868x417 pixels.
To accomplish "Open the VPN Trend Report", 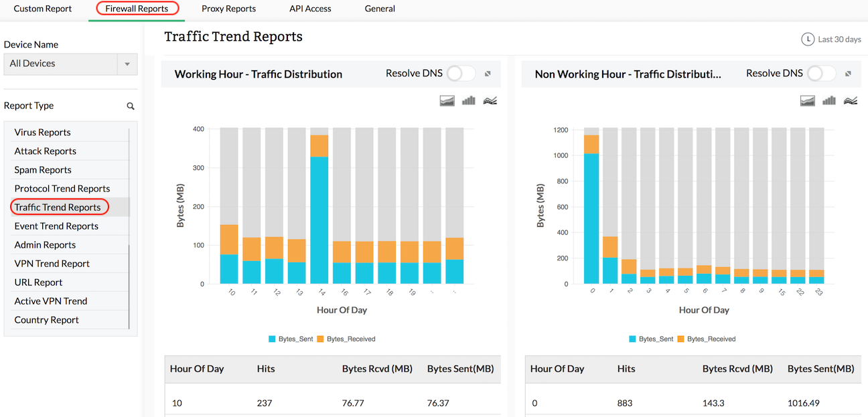I will (52, 263).
